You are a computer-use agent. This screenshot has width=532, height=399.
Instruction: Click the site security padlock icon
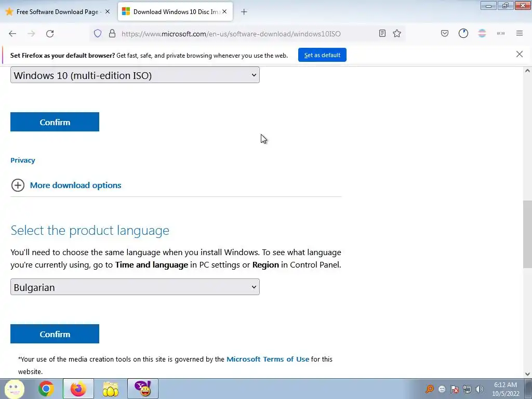click(x=112, y=34)
